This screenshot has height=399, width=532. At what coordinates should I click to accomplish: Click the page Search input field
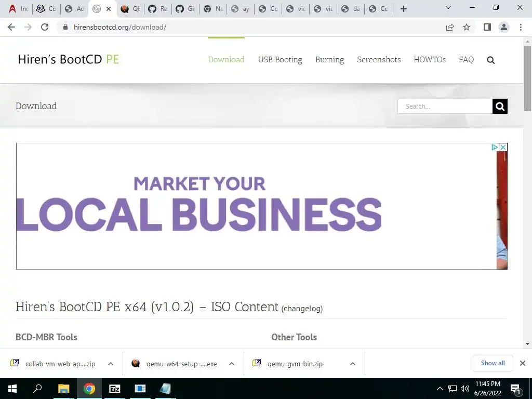pos(445,106)
